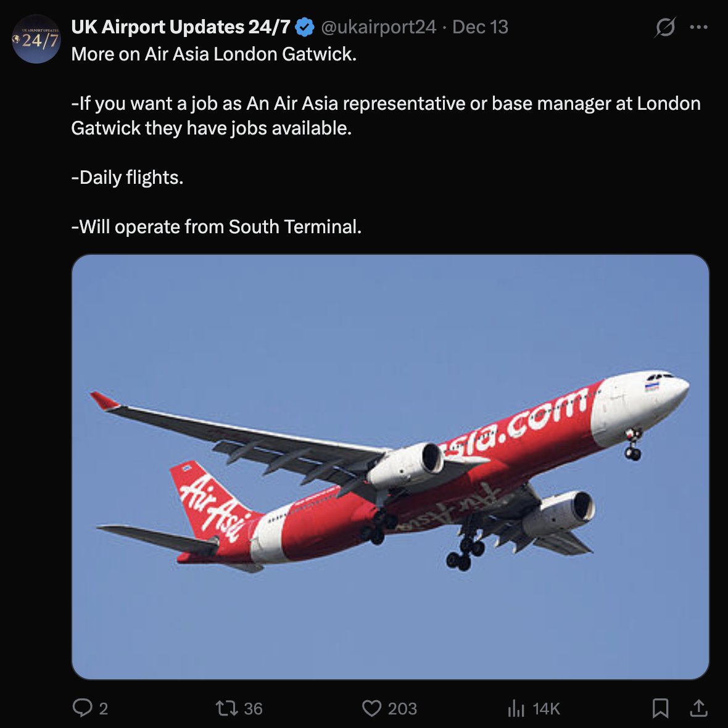Click the @ukairport24 handle

coord(379,27)
